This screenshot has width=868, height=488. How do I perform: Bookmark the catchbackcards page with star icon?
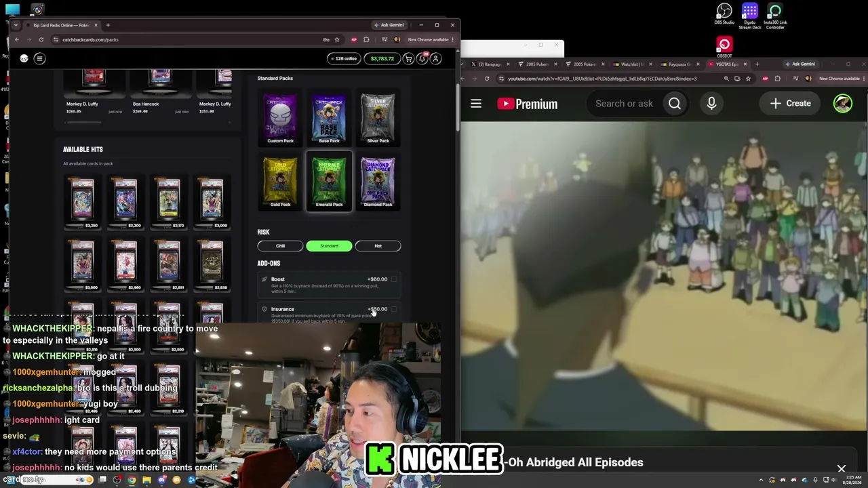click(x=337, y=40)
